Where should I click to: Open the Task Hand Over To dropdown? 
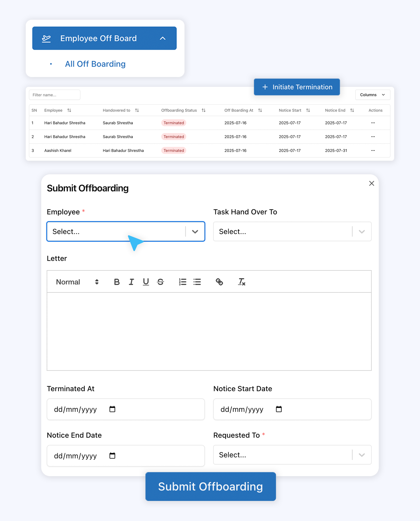[x=292, y=231]
